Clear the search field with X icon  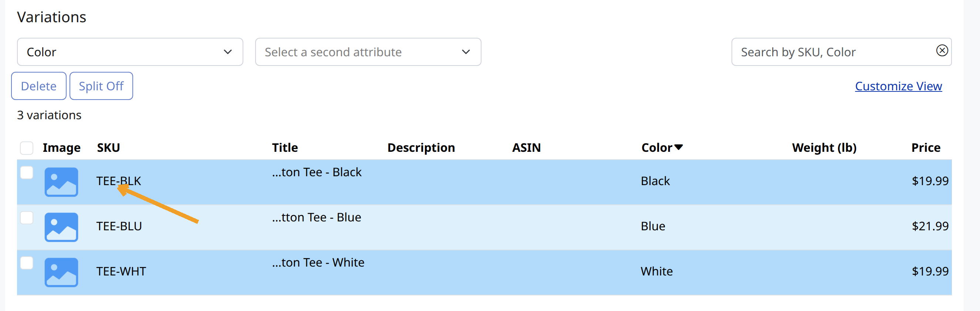point(942,50)
